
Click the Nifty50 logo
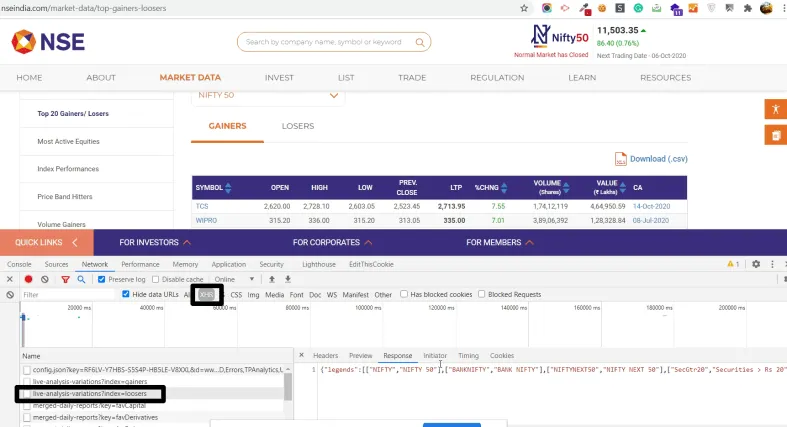click(559, 37)
